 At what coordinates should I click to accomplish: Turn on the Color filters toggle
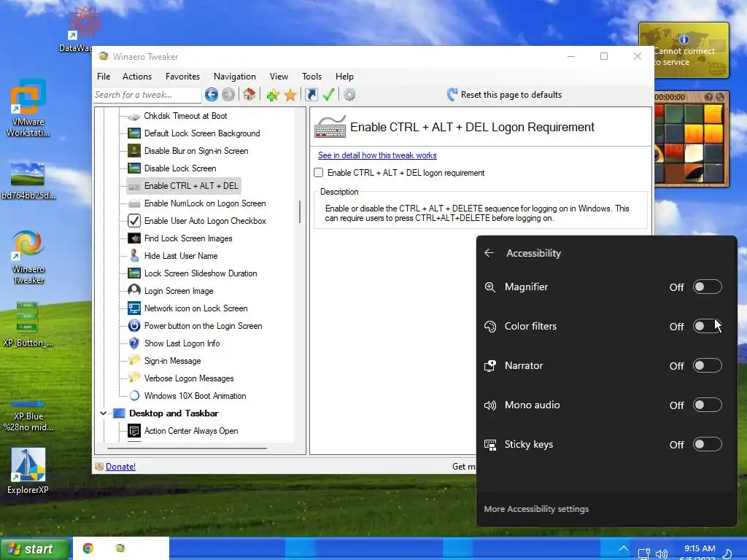click(x=707, y=326)
